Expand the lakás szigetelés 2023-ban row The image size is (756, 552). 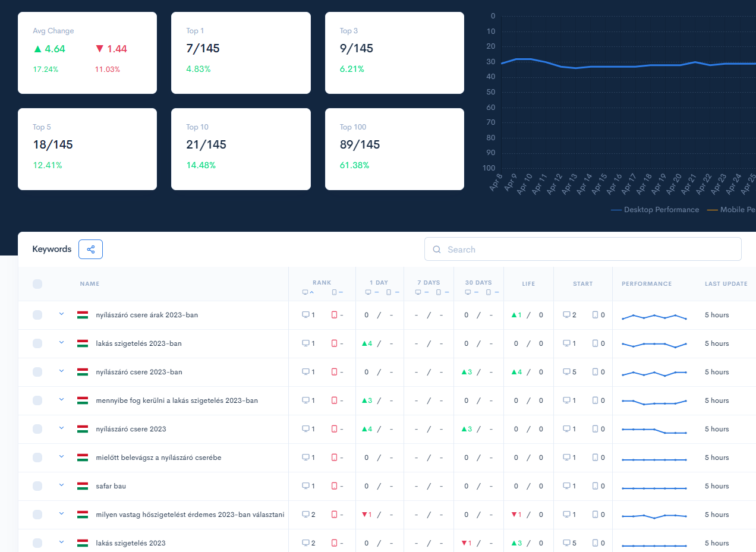coord(61,342)
